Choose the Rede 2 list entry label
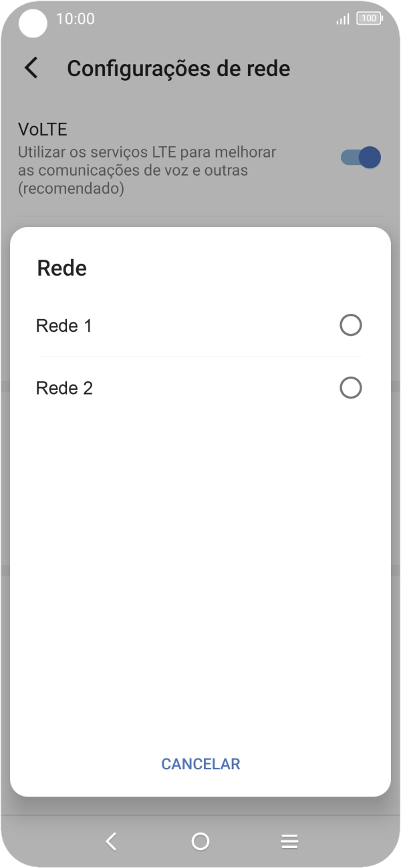Image resolution: width=401 pixels, height=868 pixels. (x=64, y=388)
